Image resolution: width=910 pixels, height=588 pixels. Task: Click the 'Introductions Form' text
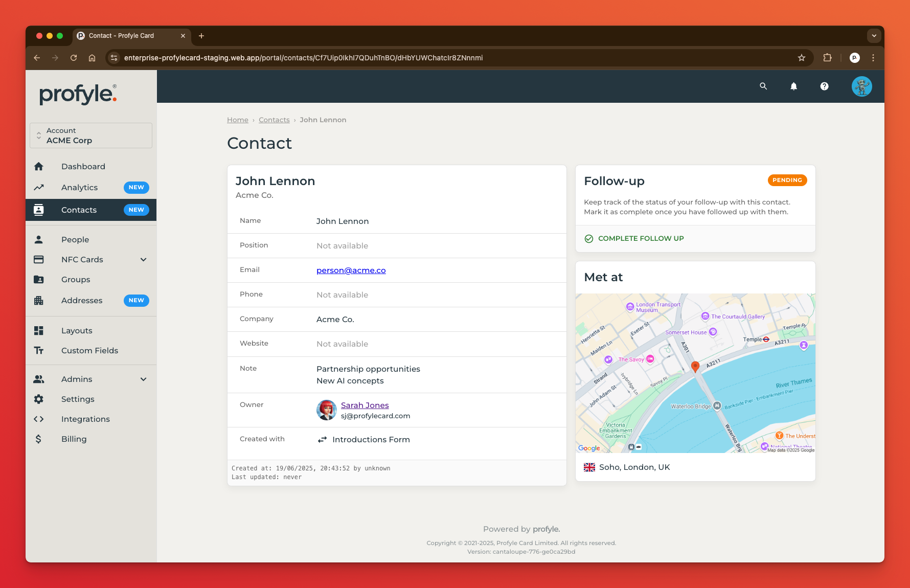(x=371, y=440)
